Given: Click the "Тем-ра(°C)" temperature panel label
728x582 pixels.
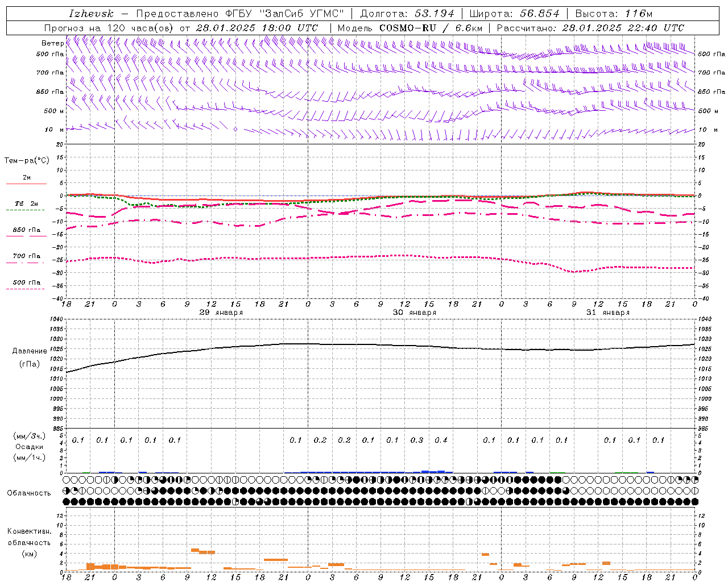Looking at the screenshot, I should point(27,161).
